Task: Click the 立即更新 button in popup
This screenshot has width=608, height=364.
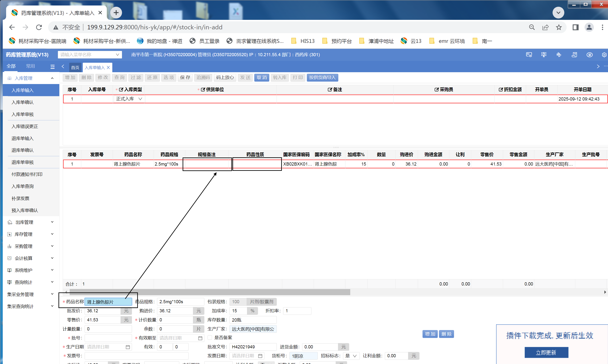Action: point(546,352)
